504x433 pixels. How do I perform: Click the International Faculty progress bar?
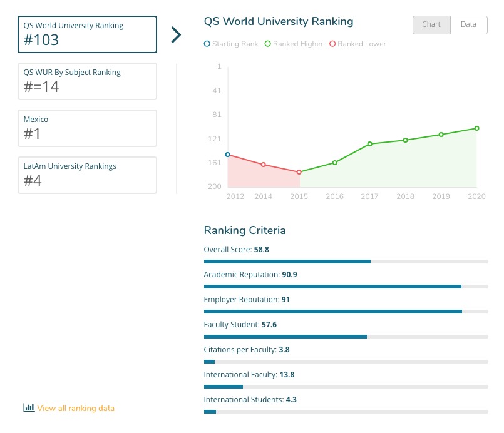346,387
